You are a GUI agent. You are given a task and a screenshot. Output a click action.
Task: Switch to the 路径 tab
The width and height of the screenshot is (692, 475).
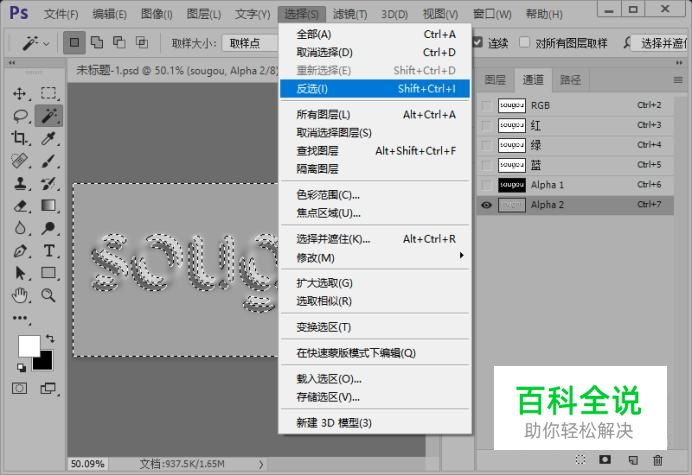[x=570, y=80]
